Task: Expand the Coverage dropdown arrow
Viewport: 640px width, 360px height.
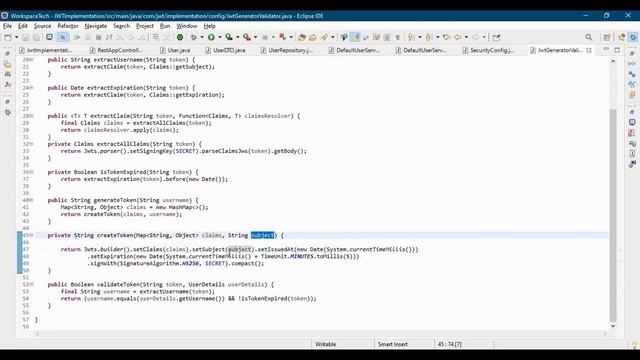Action: tap(238, 37)
